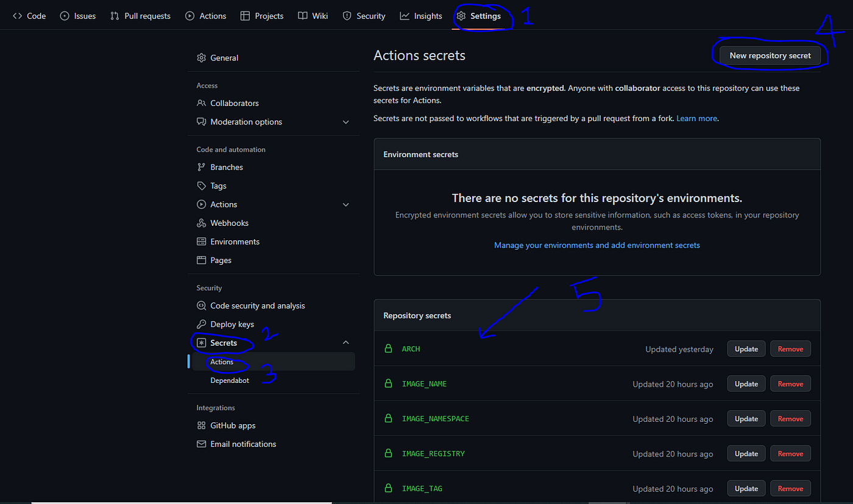Switch to the Actions repository tab

pyautogui.click(x=206, y=16)
